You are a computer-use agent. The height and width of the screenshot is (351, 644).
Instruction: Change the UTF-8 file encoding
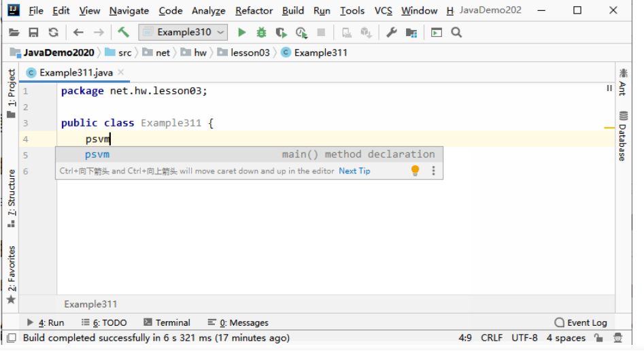point(524,338)
